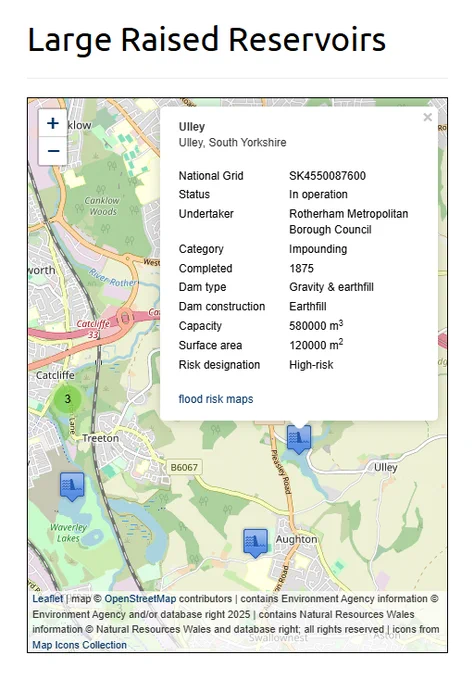Click the In operation status value

click(x=318, y=194)
